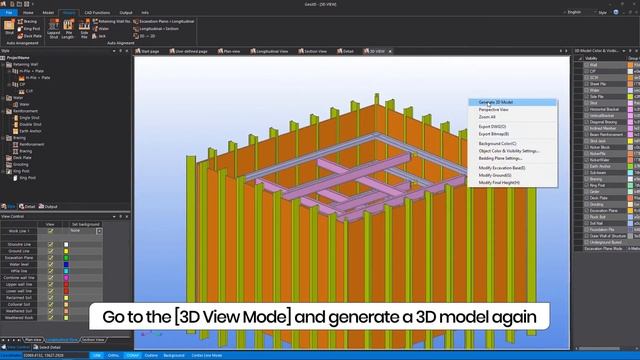Open View Control panel options arrow

(x=114, y=216)
